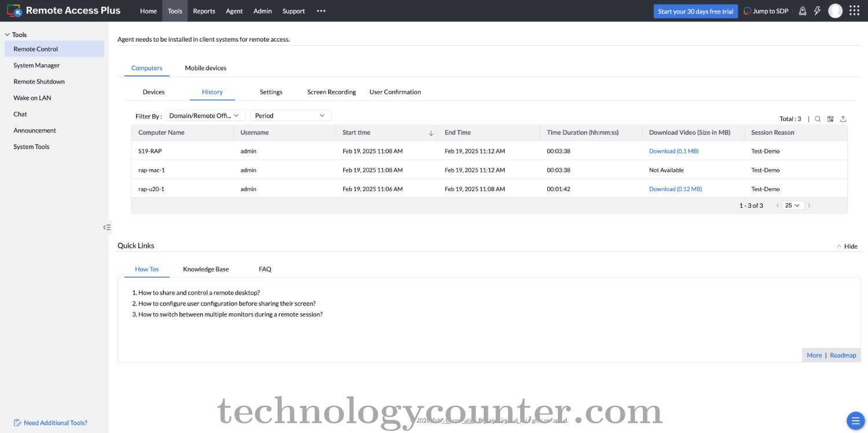Switch to the Mobile devices tab
The width and height of the screenshot is (868, 433).
click(205, 68)
